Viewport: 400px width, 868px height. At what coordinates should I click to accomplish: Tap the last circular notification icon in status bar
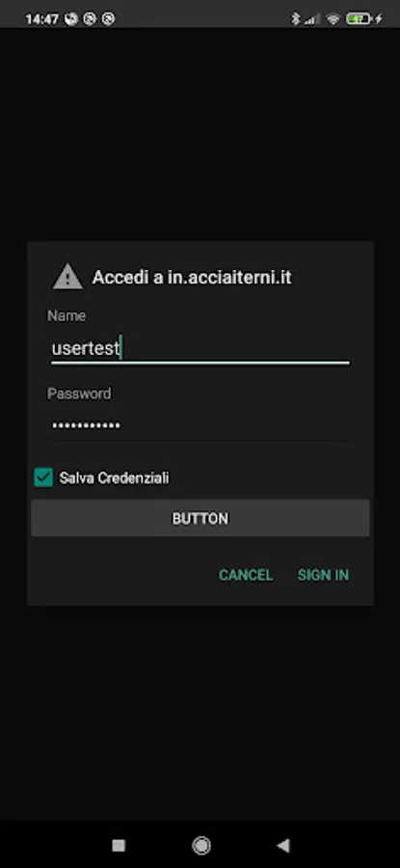pos(109,19)
